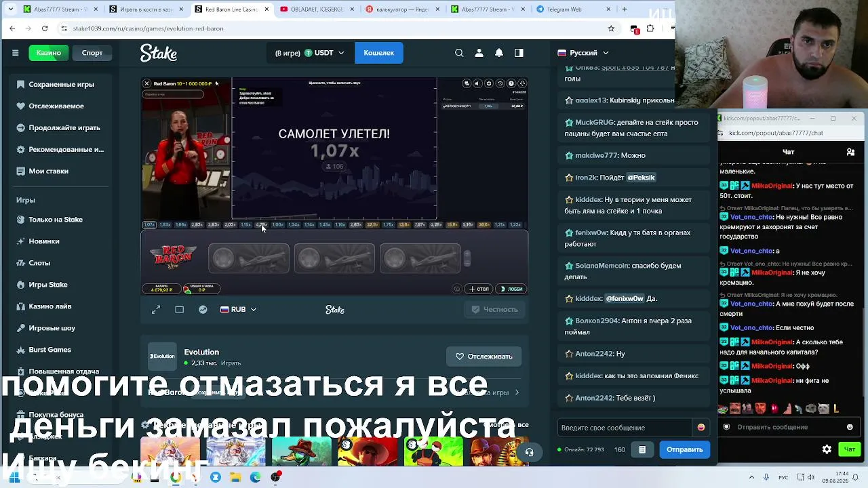
Task: Open the ЛОББИ lobby button
Action: [511, 289]
